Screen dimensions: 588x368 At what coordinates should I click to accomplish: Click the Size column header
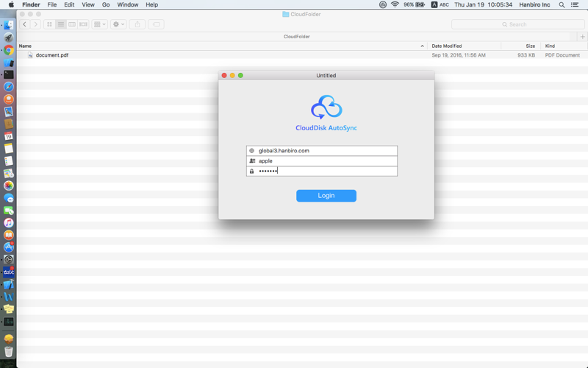click(530, 46)
